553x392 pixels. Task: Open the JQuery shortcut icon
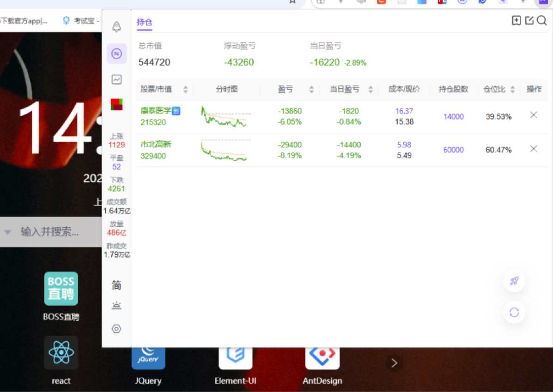(148, 358)
